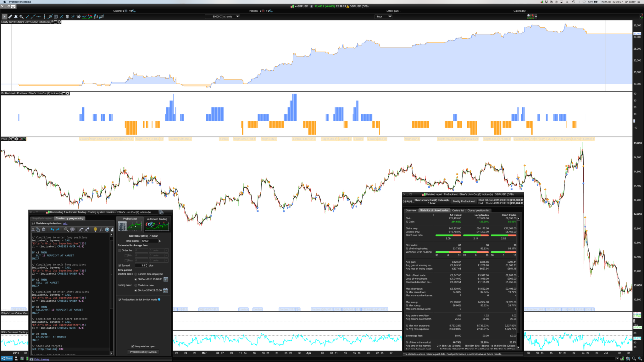The width and height of the screenshot is (644, 362).
Task: Select Earliest date displayed radio button
Action: 136,274
